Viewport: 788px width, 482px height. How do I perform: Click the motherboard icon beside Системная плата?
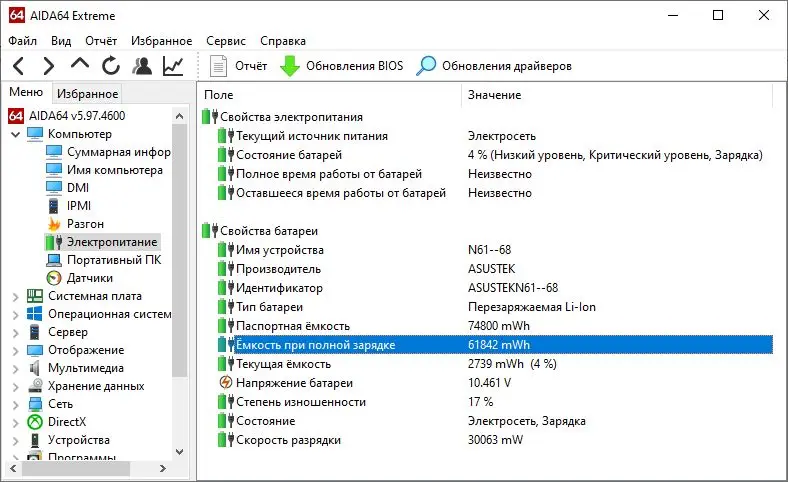[35, 296]
